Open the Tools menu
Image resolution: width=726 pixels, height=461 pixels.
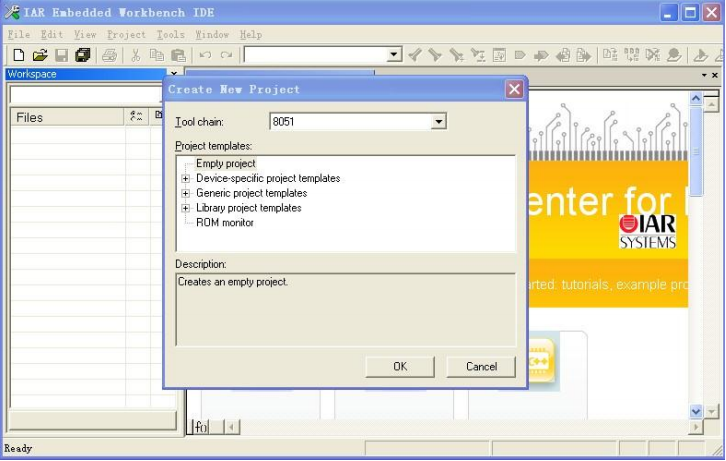[x=170, y=35]
